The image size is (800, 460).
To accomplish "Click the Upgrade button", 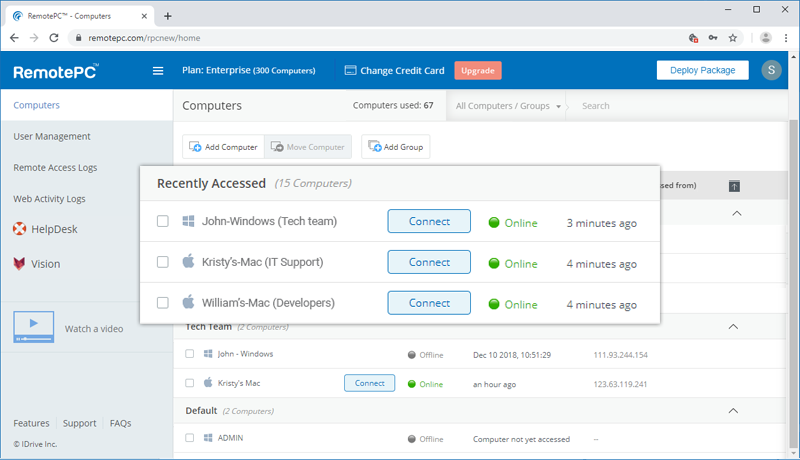I will pyautogui.click(x=478, y=70).
